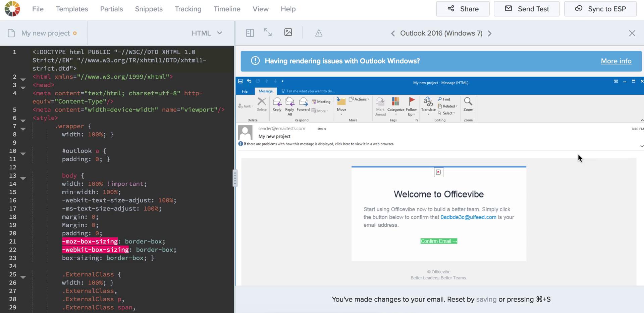644x313 pixels.
Task: Open the Templates menu
Action: coord(72,9)
